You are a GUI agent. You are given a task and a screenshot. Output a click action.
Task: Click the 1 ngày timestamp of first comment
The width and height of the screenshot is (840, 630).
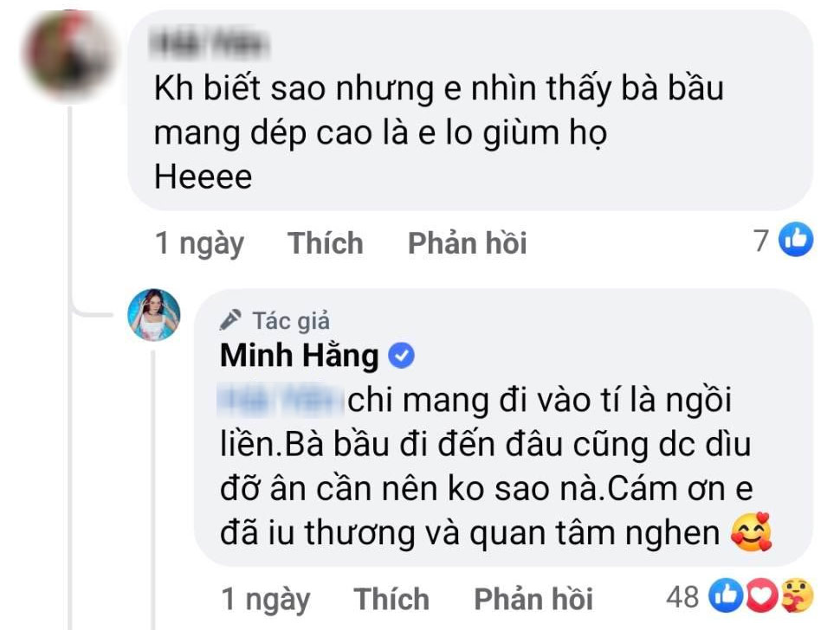point(199,244)
